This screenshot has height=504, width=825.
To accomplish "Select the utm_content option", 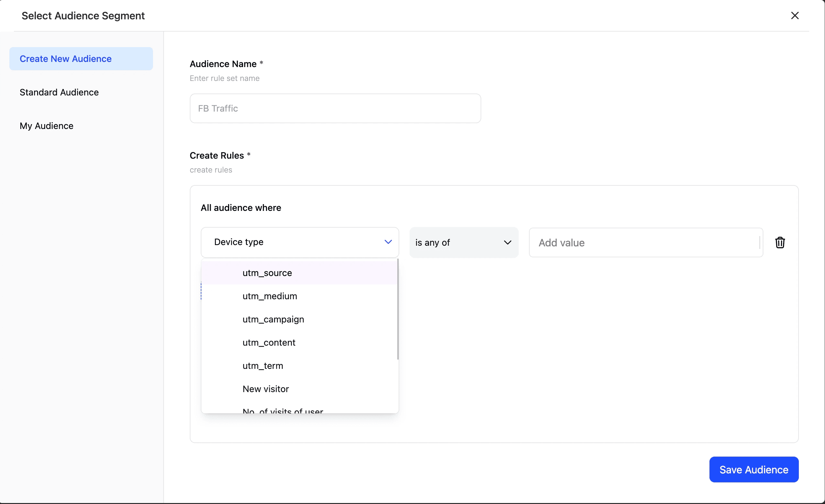I will coord(299,342).
